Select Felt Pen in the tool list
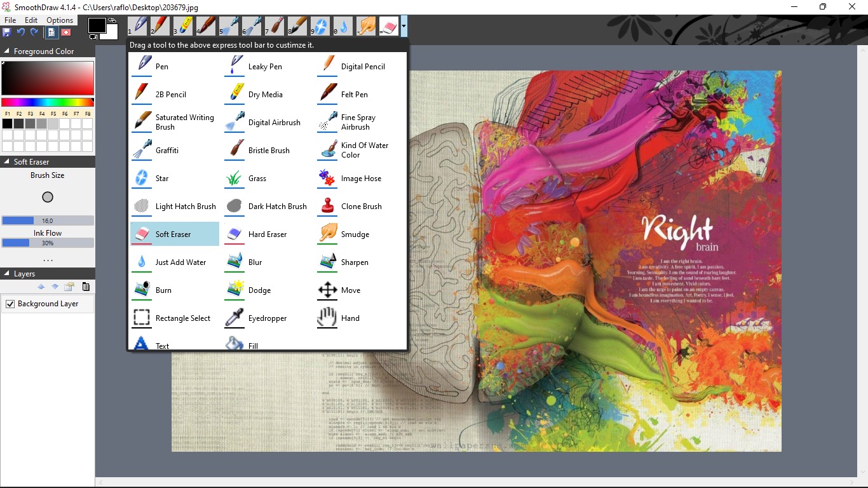The height and width of the screenshot is (488, 868). point(360,94)
